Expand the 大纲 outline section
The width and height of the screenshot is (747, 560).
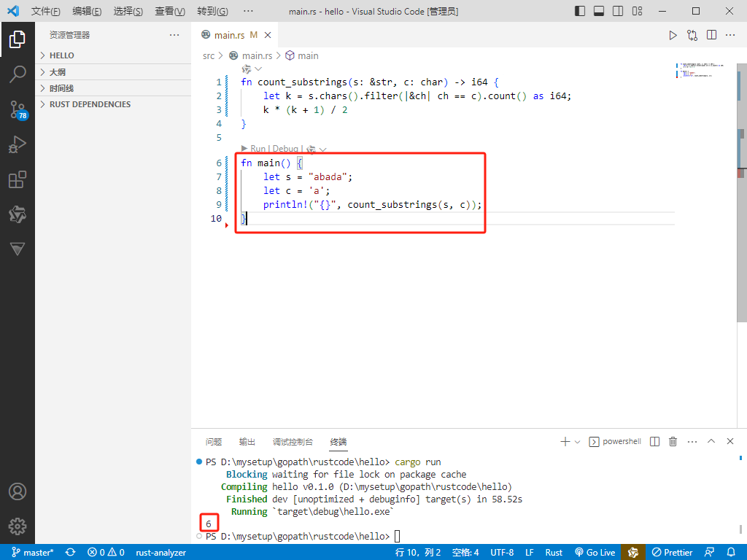(113, 72)
